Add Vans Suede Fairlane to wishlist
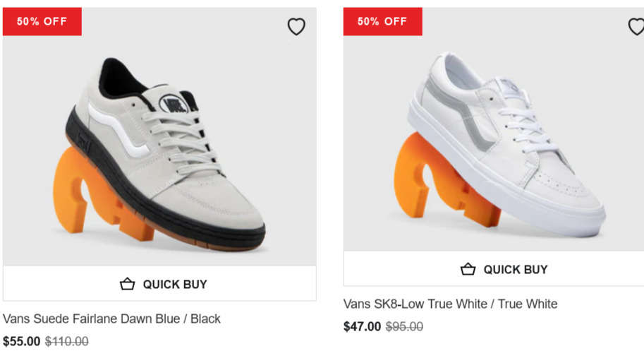Viewport: 644px width, 351px height. pyautogui.click(x=296, y=27)
